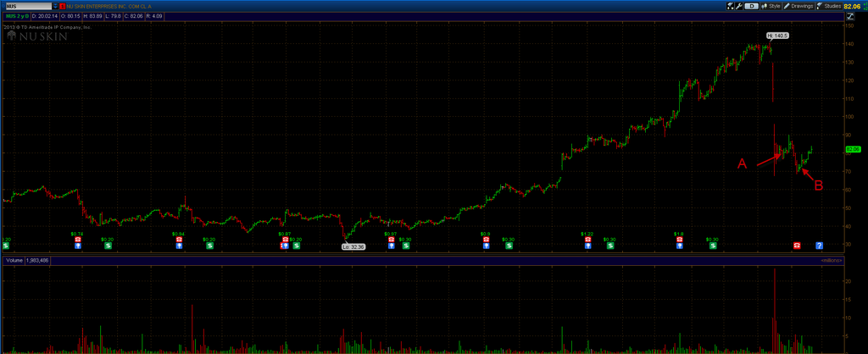The height and width of the screenshot is (354, 868).
Task: Open the Style menu
Action: click(x=771, y=6)
